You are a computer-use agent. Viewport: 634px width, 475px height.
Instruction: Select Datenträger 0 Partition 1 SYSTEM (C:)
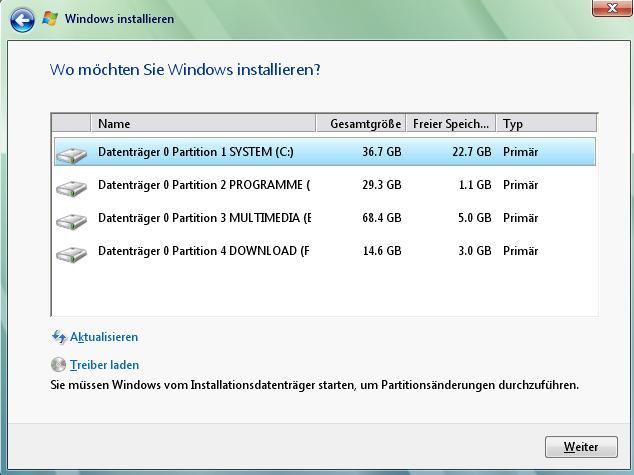(x=325, y=152)
